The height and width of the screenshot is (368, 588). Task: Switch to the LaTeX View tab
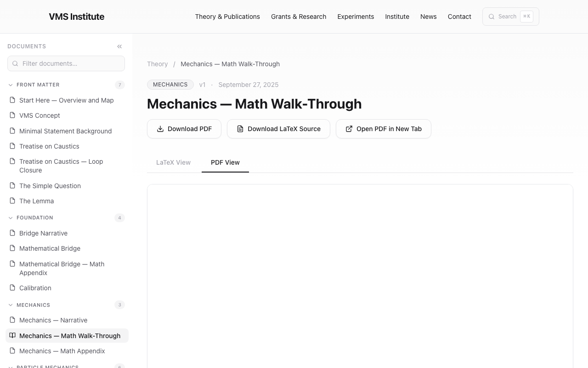click(173, 162)
